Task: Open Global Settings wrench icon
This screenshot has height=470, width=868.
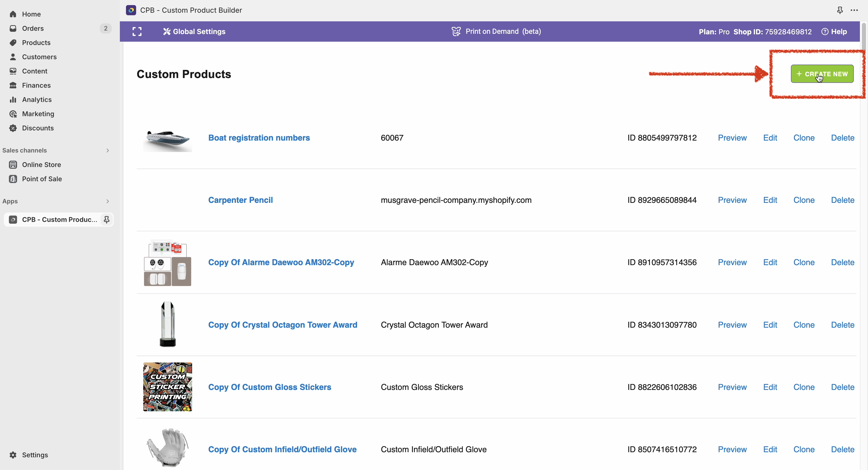Action: pos(167,32)
